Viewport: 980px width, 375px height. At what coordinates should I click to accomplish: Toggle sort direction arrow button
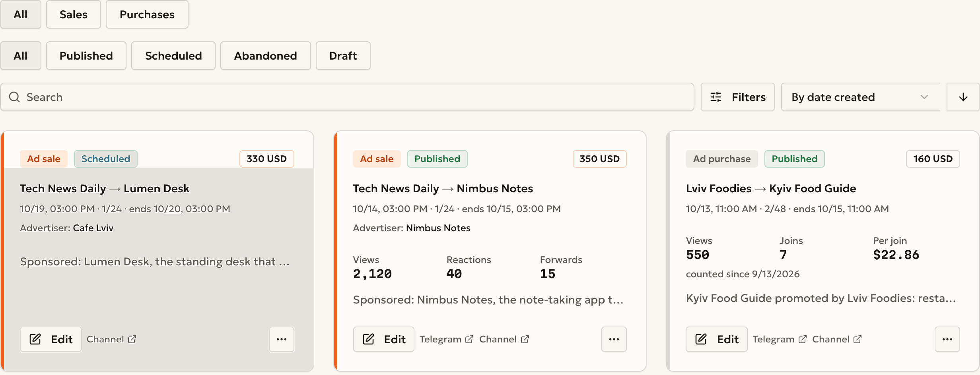coord(963,97)
